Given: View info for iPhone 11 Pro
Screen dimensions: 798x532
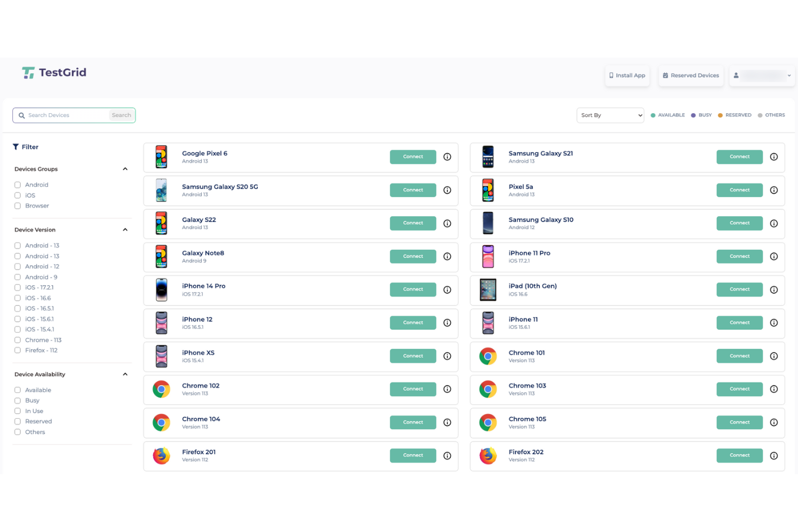Looking at the screenshot, I should coord(774,257).
